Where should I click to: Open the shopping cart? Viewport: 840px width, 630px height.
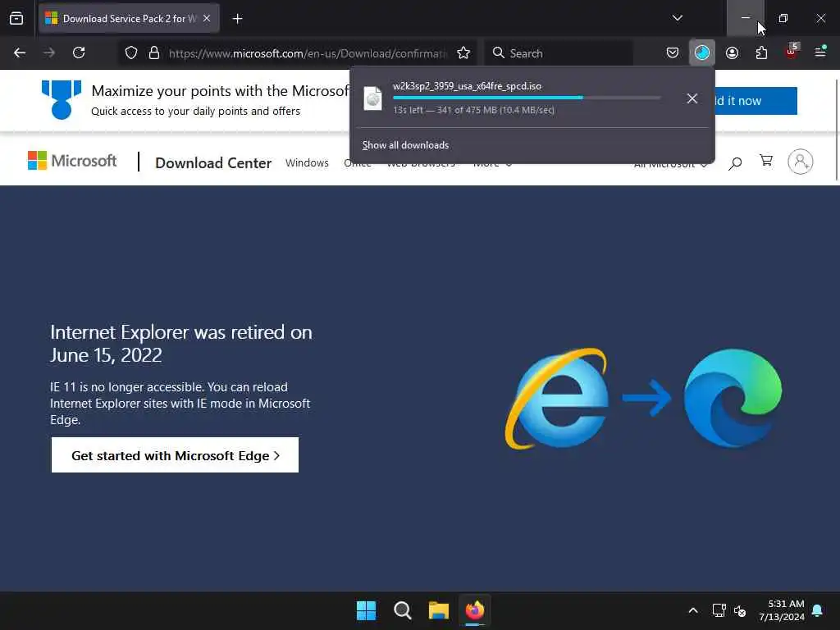point(766,161)
